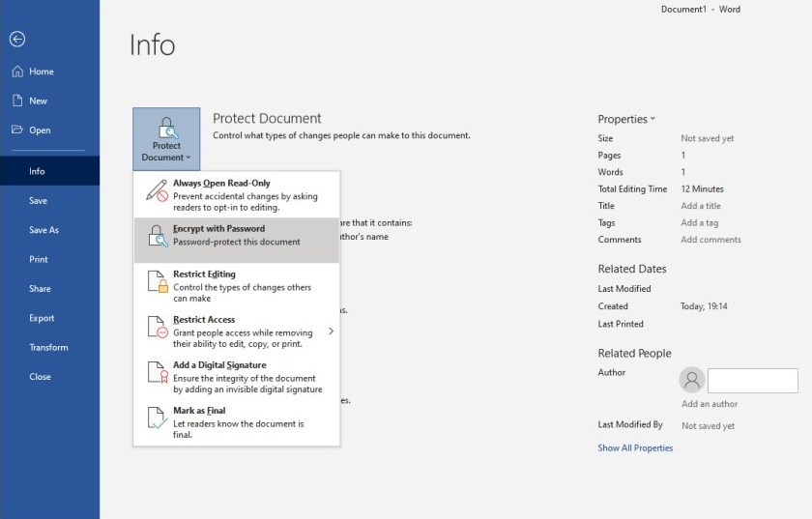Click the Restrict Access page icon
Image resolution: width=812 pixels, height=519 pixels.
158,327
